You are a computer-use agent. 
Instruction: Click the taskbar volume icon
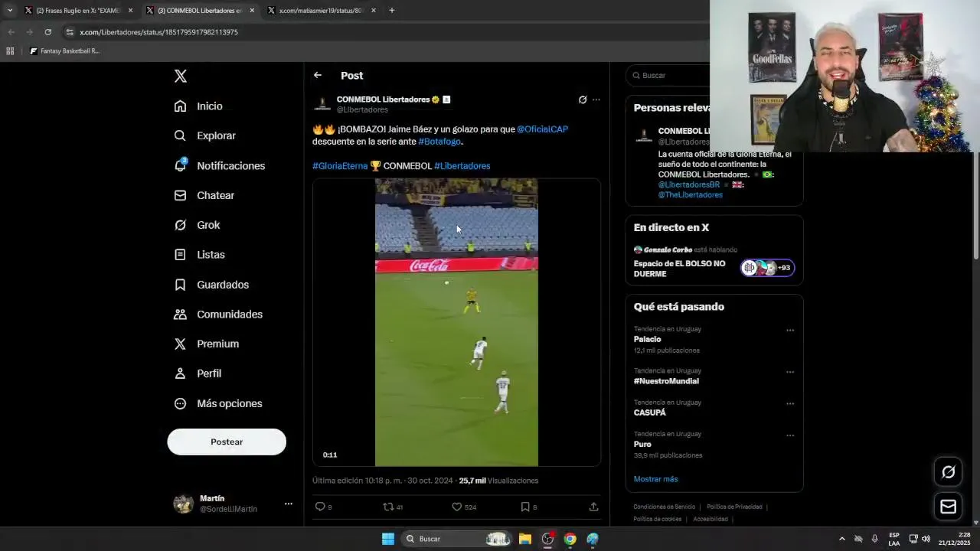tap(926, 539)
